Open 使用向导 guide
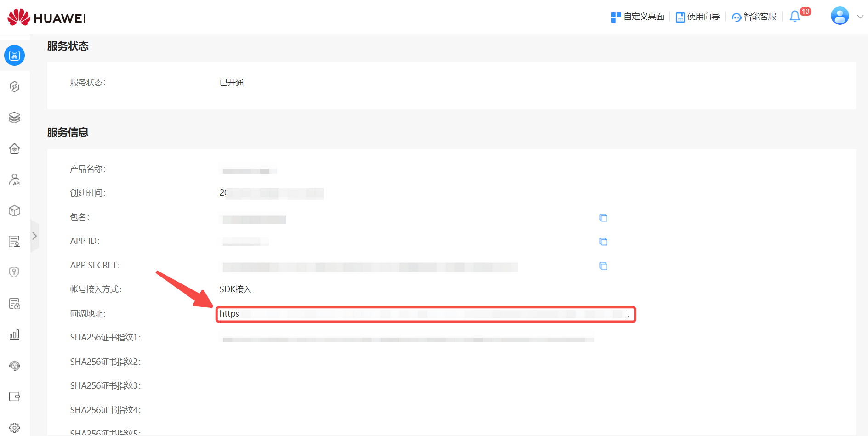Viewport: 868px width, 436px height. (698, 17)
